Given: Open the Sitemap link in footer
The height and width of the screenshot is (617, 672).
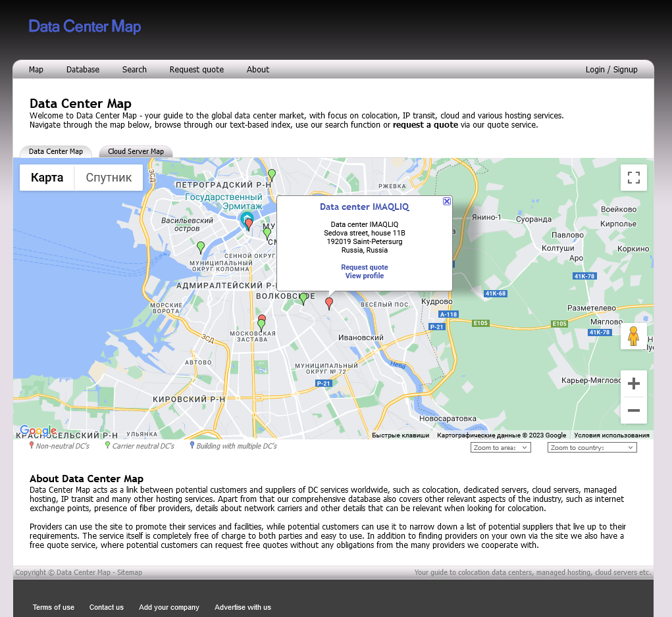Looking at the screenshot, I should (x=130, y=572).
